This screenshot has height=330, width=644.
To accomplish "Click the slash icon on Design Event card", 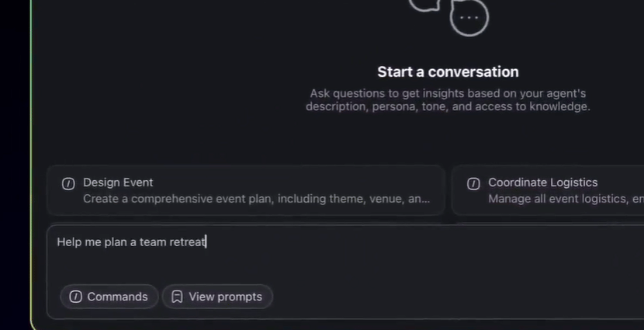I will (x=68, y=183).
